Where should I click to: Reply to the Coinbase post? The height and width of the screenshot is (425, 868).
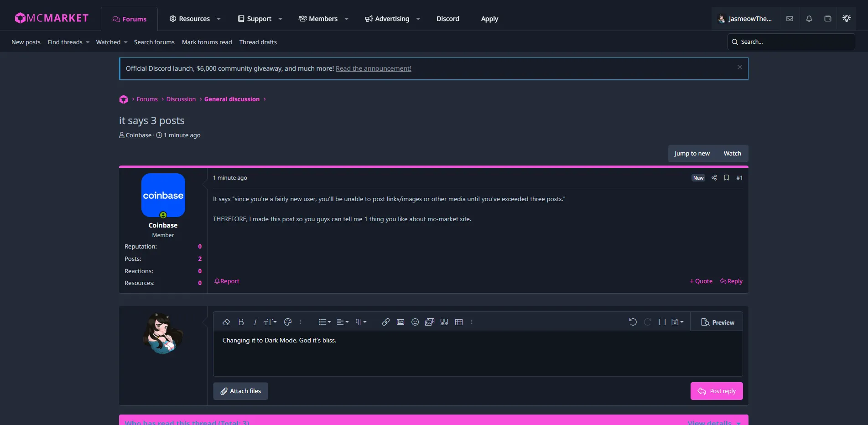pos(731,281)
